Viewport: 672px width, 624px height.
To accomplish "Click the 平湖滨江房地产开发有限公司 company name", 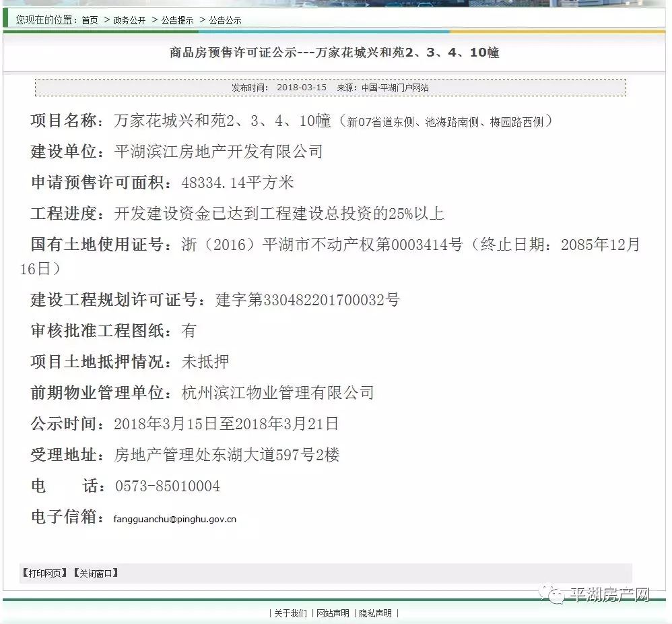I will tap(219, 152).
